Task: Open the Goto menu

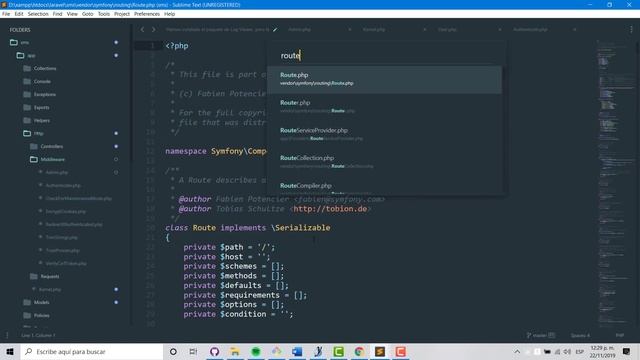Action: click(87, 14)
